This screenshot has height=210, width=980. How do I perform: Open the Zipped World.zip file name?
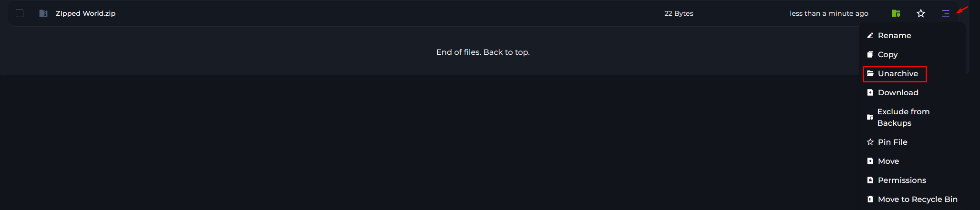[x=85, y=13]
